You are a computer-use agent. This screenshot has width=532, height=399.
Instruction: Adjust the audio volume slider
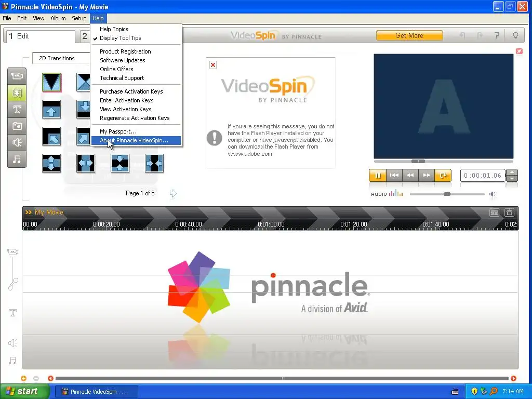(x=447, y=194)
